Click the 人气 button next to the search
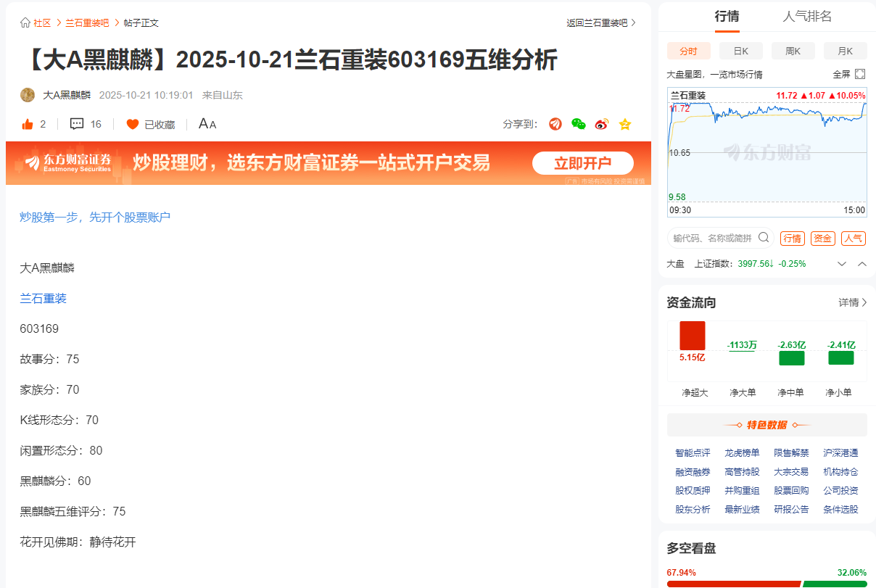 coord(854,239)
